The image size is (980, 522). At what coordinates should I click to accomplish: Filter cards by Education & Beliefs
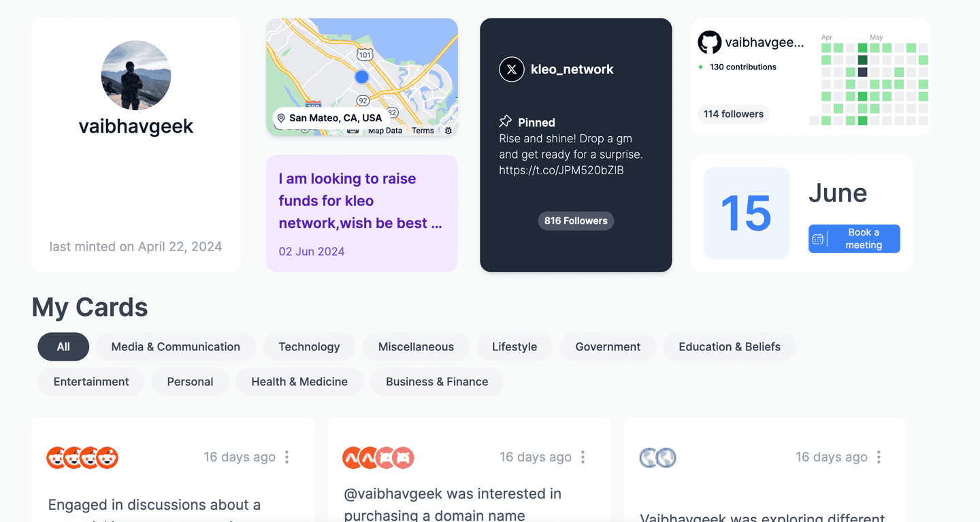(x=730, y=346)
